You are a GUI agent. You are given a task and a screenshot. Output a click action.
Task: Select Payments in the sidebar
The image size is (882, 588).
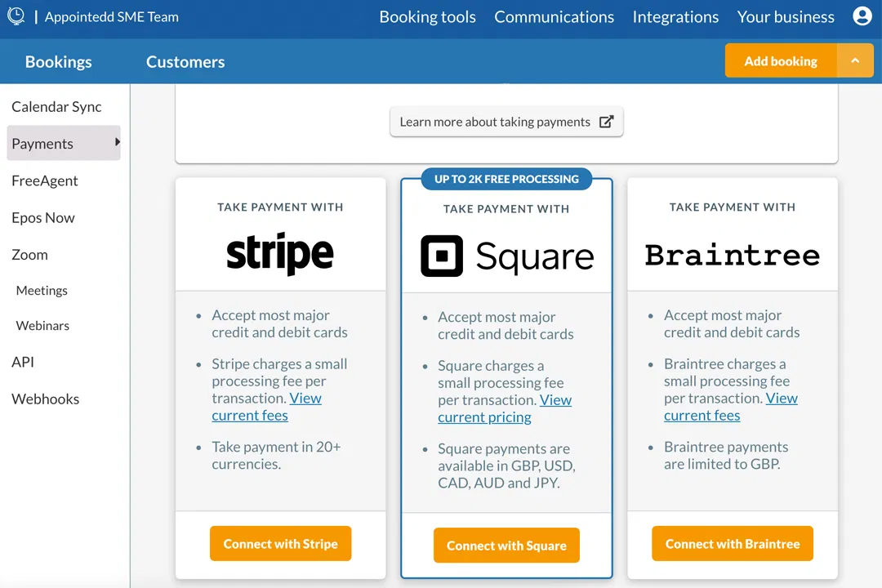pos(64,143)
